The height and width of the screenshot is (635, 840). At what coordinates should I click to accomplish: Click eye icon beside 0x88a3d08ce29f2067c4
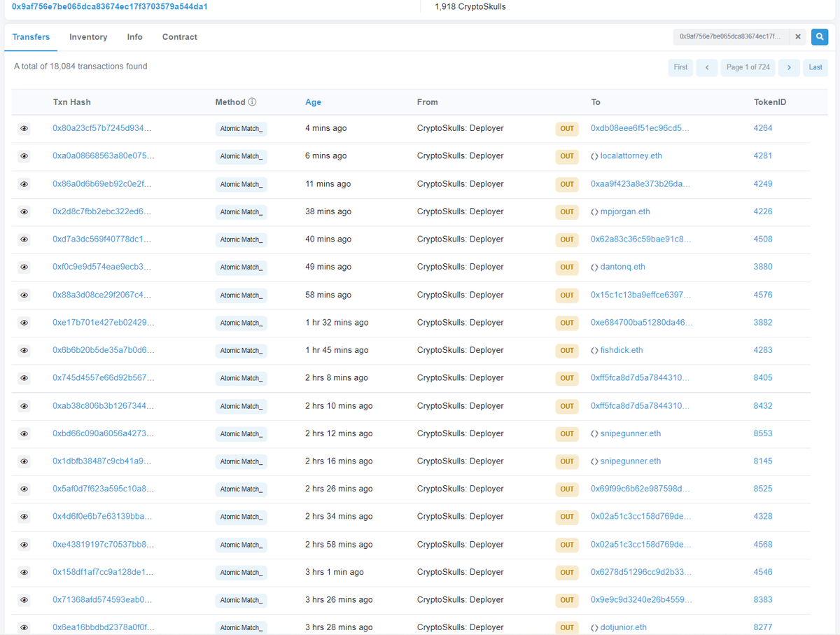click(24, 295)
